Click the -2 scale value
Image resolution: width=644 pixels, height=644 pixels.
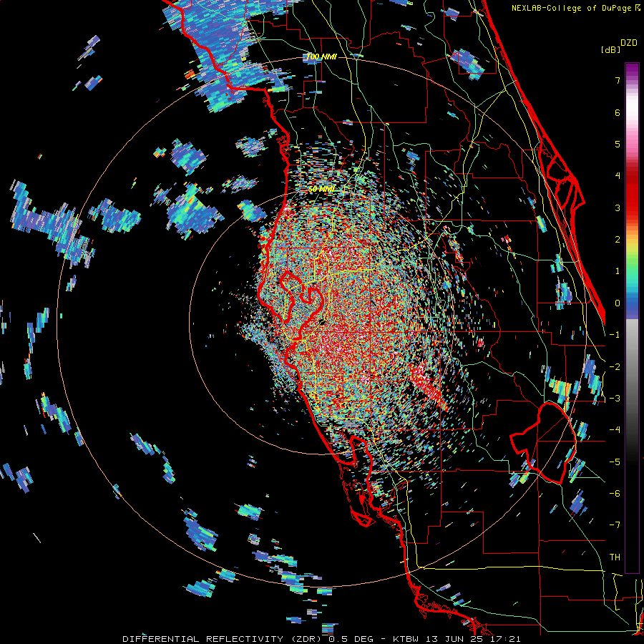click(615, 367)
